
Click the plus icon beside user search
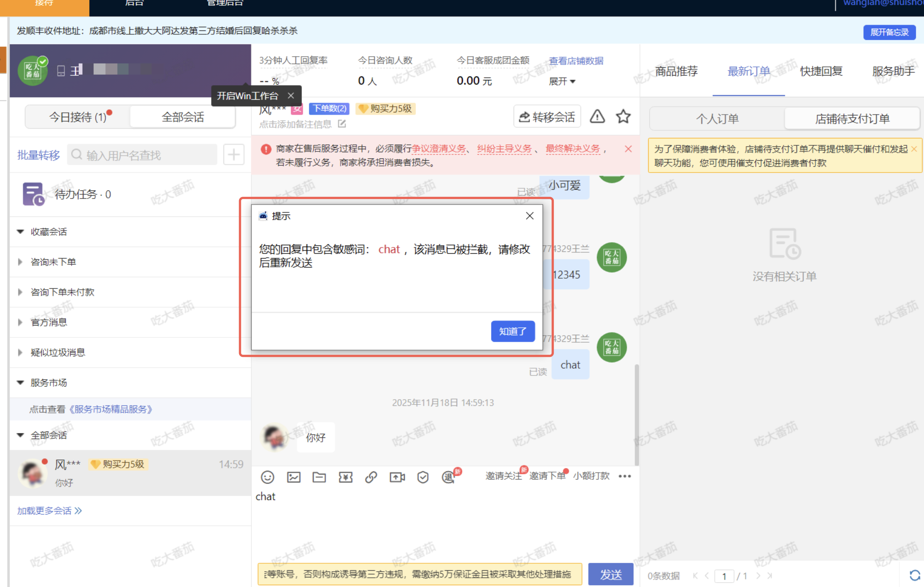[x=234, y=155]
